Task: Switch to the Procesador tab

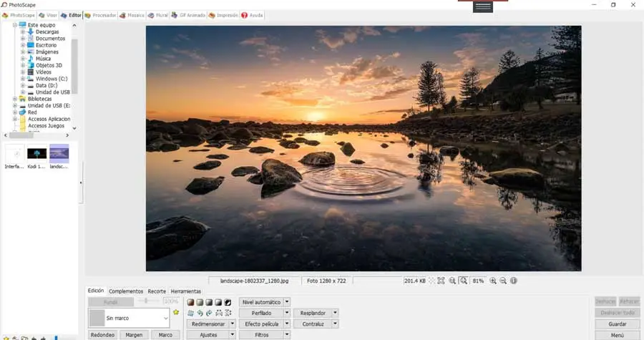Action: [100, 15]
